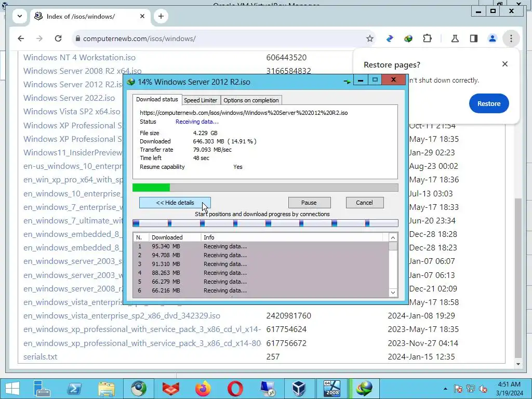Image resolution: width=532 pixels, height=399 pixels.
Task: Select connection row 6 with 66.216 MB
Action: (x=261, y=290)
